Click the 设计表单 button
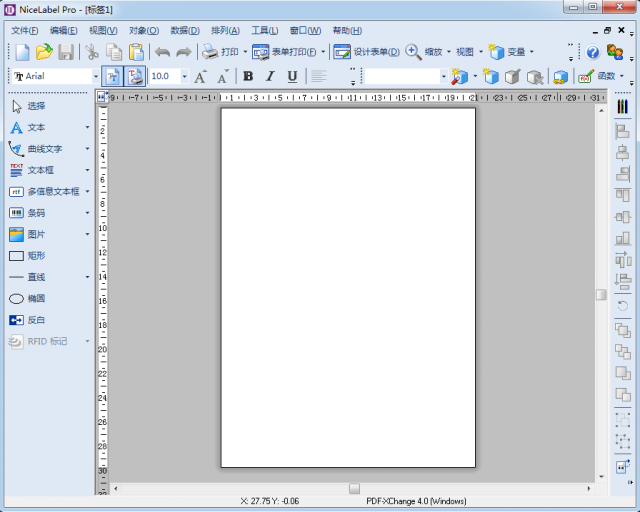 click(x=366, y=52)
